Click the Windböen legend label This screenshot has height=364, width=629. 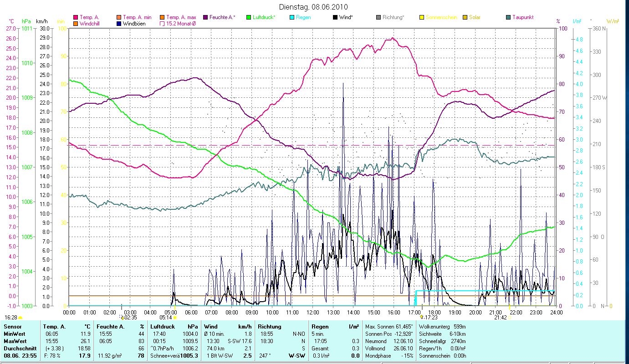pos(134,23)
